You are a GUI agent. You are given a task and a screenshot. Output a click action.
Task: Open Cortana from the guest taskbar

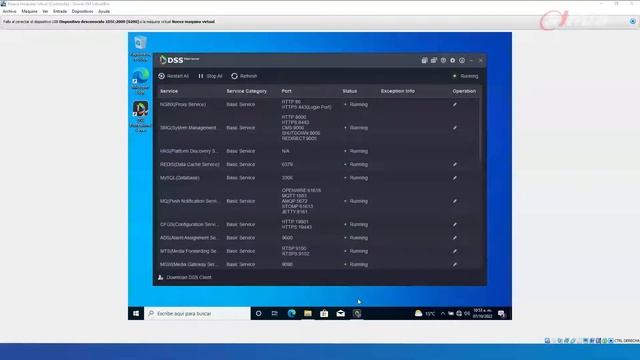click(258, 313)
